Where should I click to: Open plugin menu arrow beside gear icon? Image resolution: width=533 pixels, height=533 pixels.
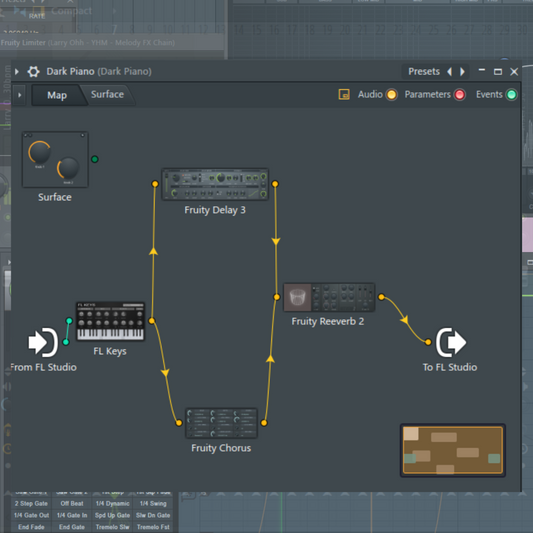pos(17,72)
